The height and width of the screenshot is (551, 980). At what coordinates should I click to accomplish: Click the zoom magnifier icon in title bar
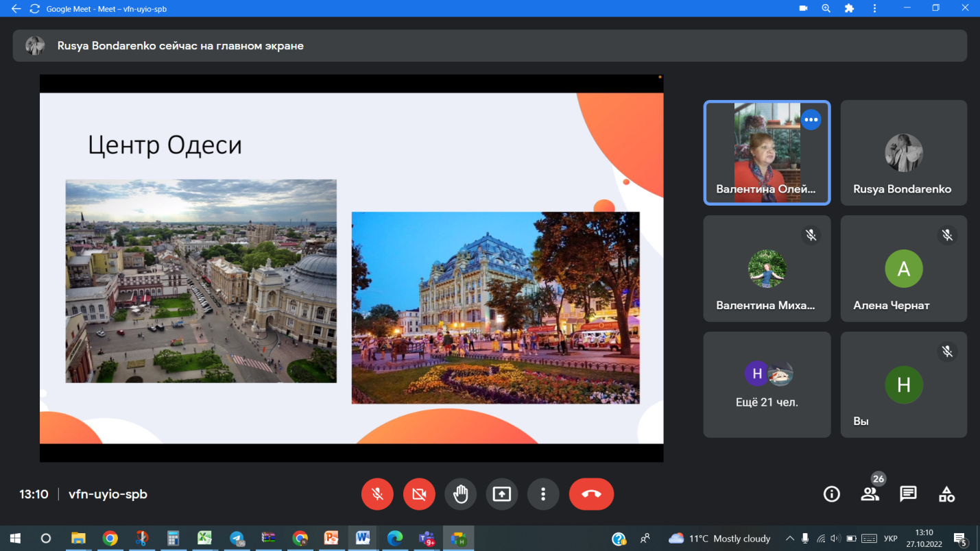click(x=826, y=9)
